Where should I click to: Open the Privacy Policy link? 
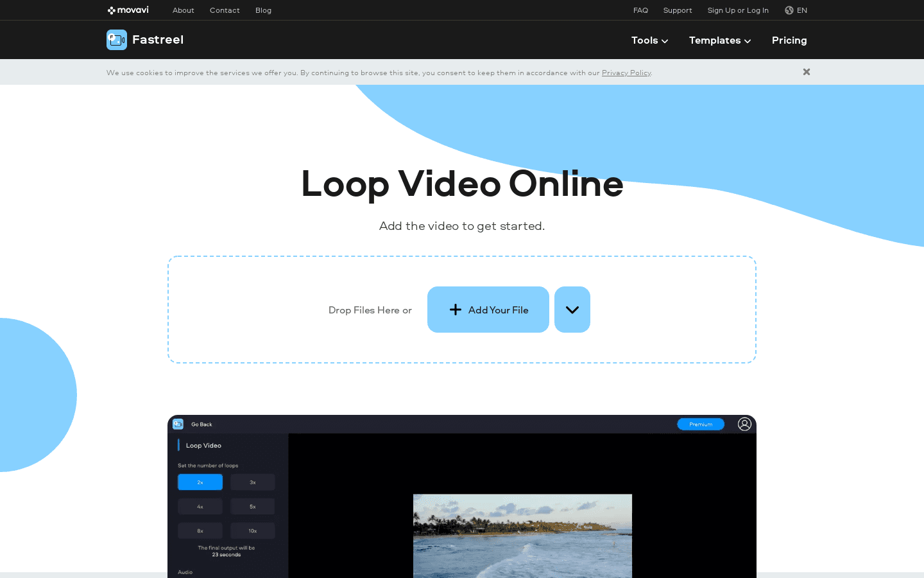(626, 73)
